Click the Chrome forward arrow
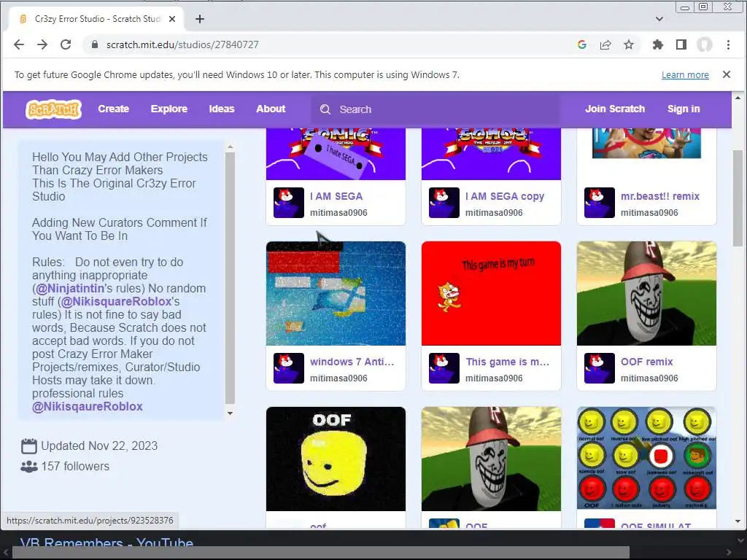 [42, 44]
